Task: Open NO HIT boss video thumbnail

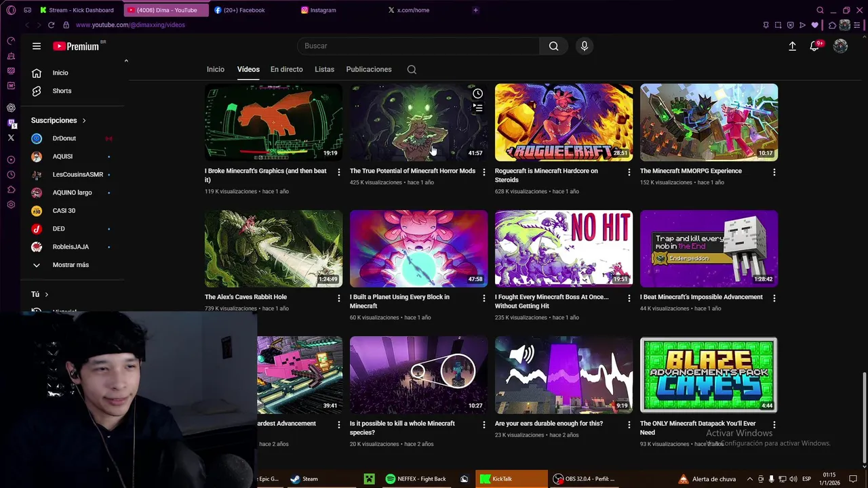Action: pos(564,248)
